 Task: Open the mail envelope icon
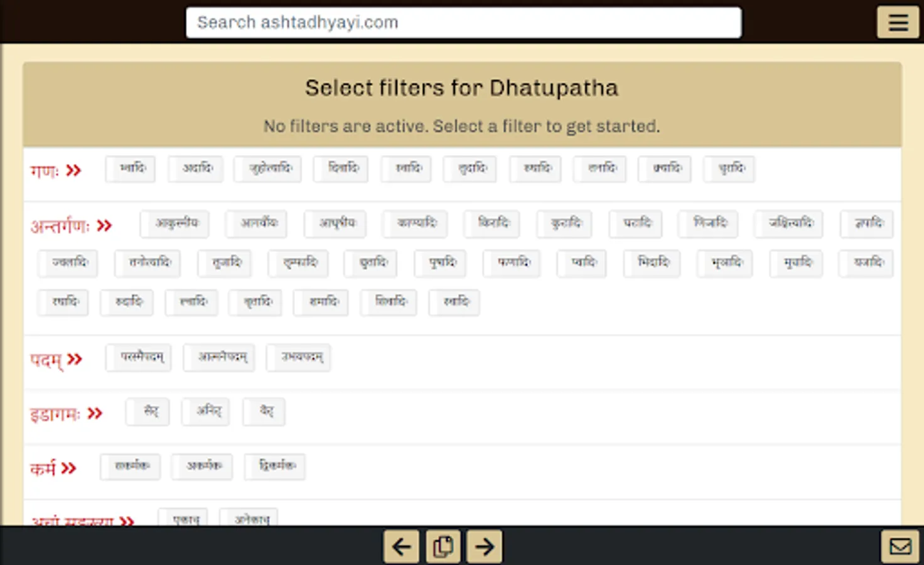tap(900, 546)
